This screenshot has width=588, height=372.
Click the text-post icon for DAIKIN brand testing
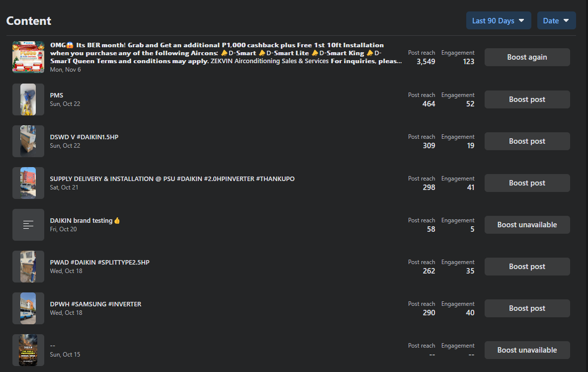click(x=28, y=225)
